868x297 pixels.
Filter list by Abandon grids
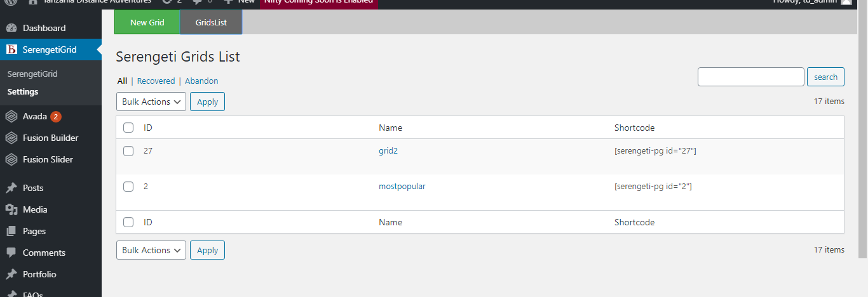click(201, 81)
